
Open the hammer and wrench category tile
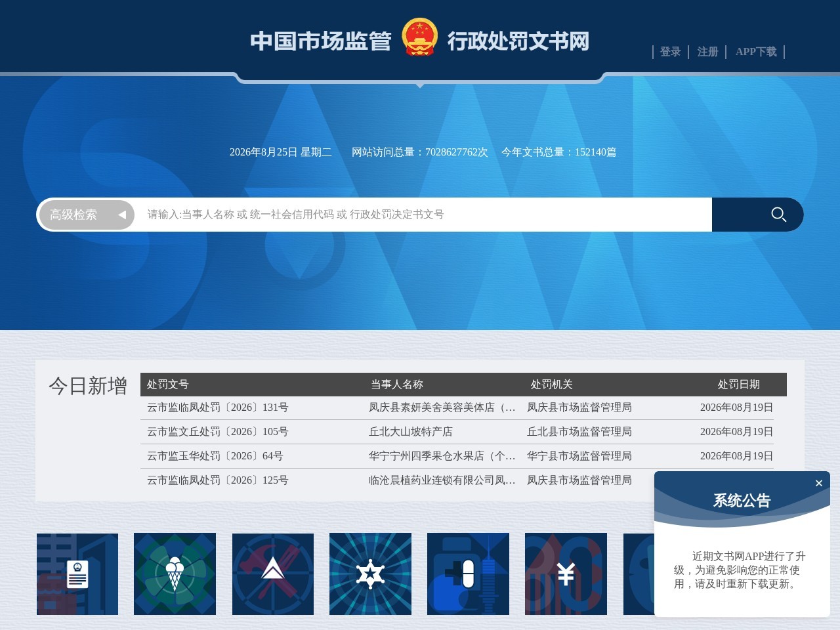273,574
